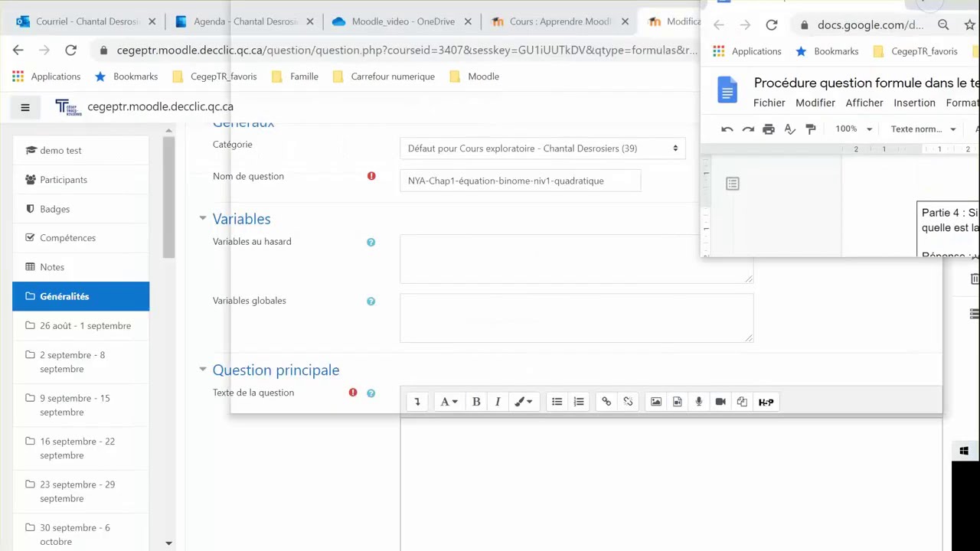The width and height of the screenshot is (980, 551).
Task: Select Généralités section in sidebar
Action: 81,296
